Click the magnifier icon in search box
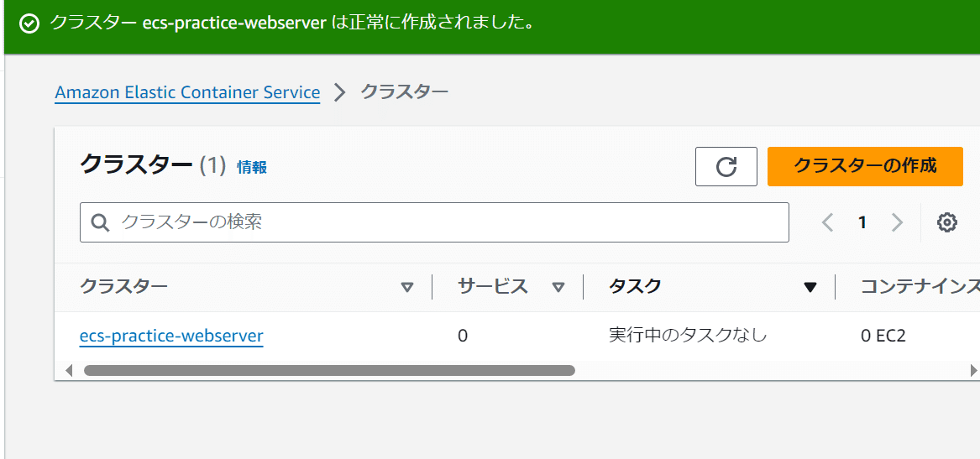Image resolution: width=980 pixels, height=459 pixels. click(100, 222)
